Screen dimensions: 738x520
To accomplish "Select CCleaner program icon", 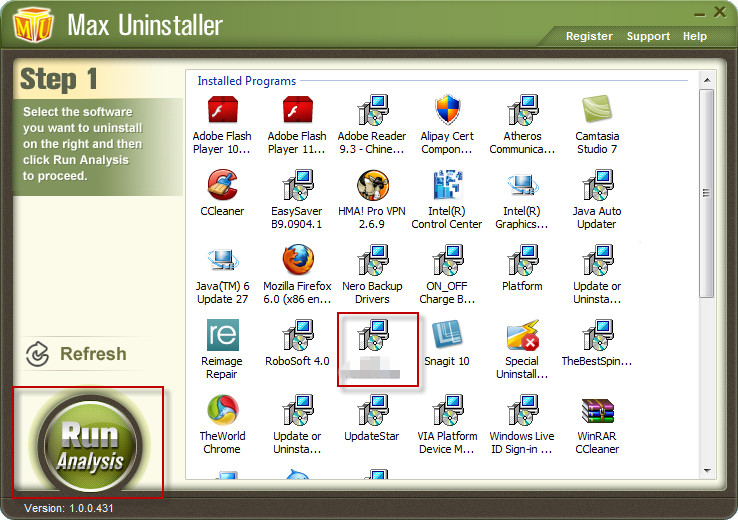I will [222, 185].
